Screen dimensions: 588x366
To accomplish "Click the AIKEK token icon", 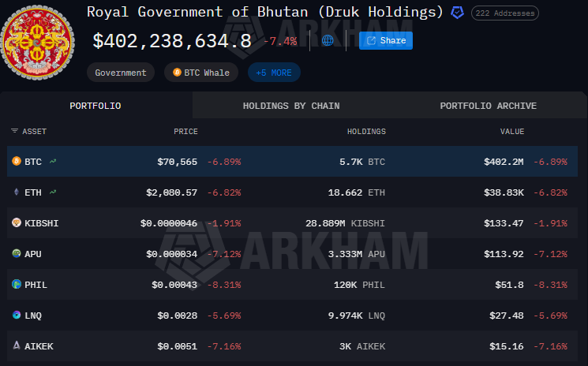I will (x=16, y=346).
